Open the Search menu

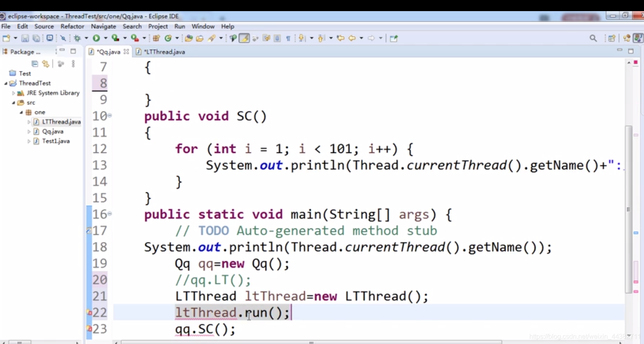coord(132,26)
